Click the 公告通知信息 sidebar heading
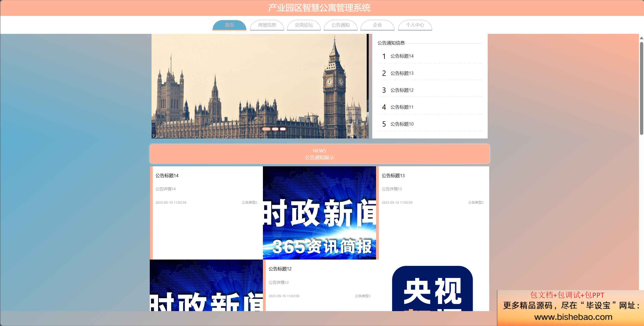Screen dimensions: 644x326 tap(391, 43)
